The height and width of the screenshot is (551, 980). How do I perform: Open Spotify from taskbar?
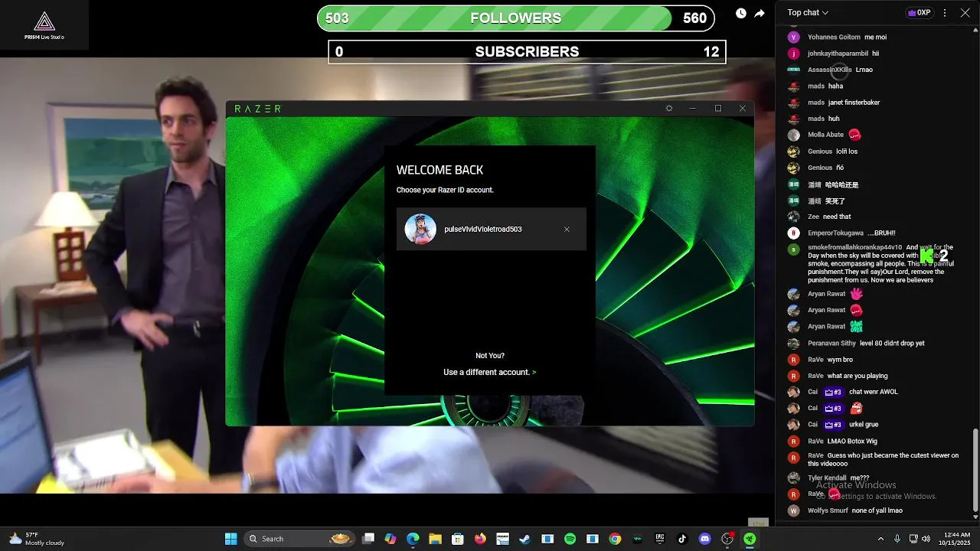tap(570, 539)
